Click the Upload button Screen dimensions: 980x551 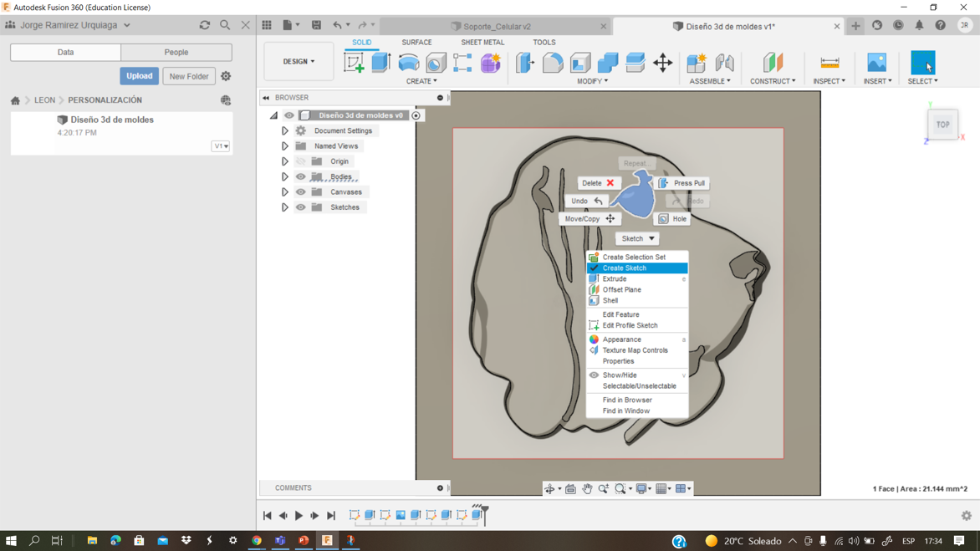point(139,76)
